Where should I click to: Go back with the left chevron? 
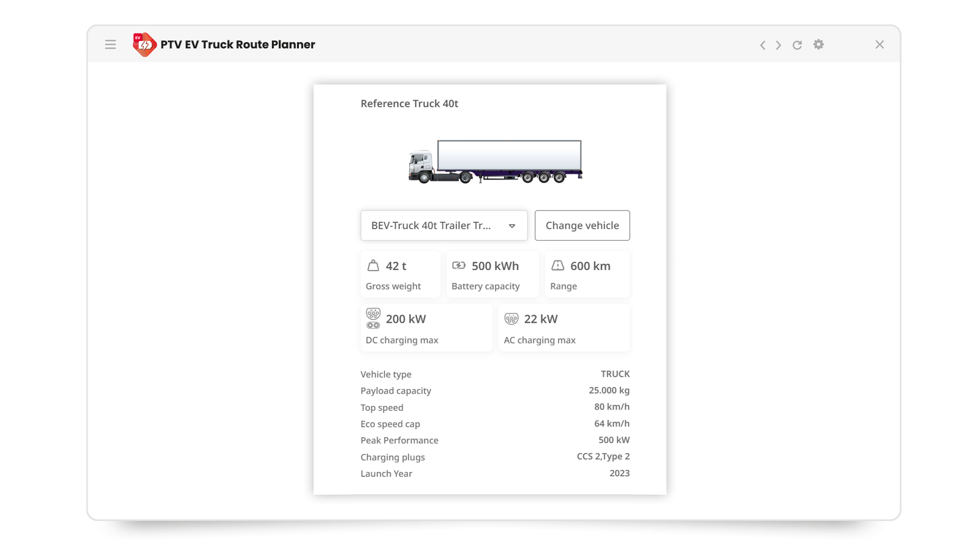(x=763, y=45)
